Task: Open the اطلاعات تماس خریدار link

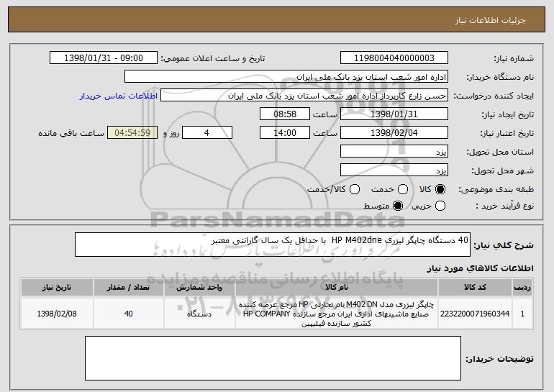Action: (119, 96)
